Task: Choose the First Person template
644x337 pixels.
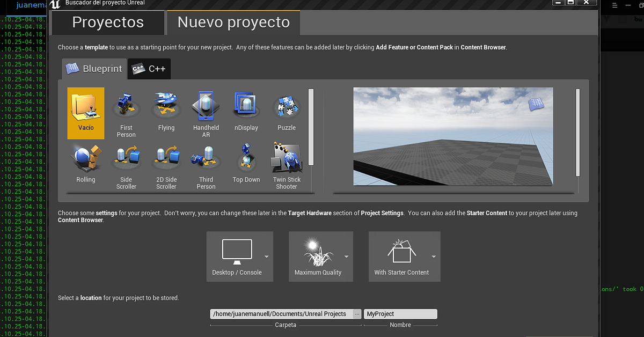Action: (126, 113)
